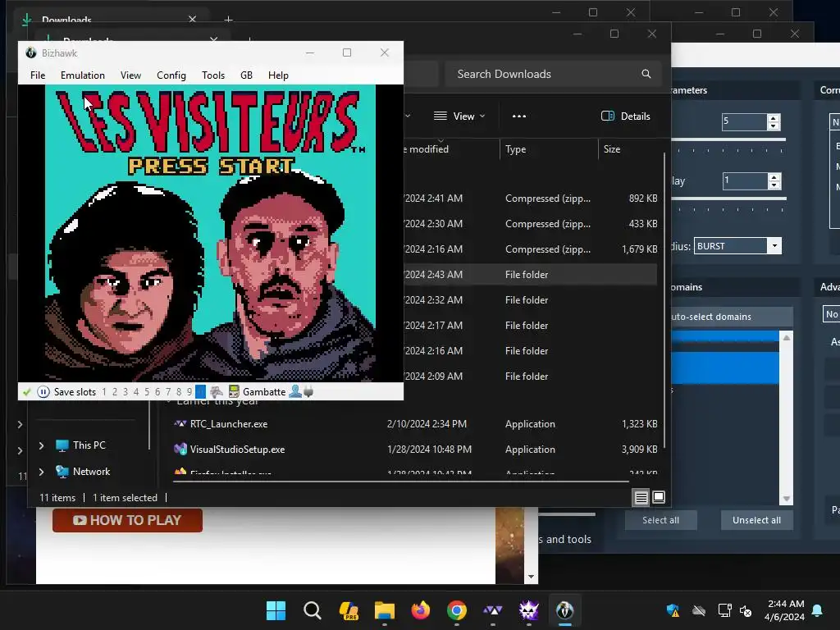Screen dimensions: 840x630
Task: Toggle the Details pane button
Action: (626, 116)
